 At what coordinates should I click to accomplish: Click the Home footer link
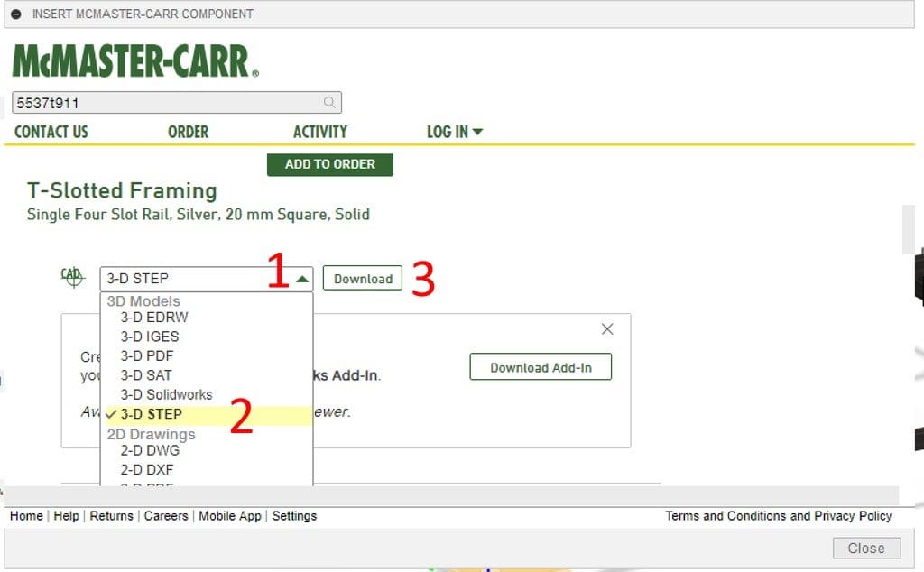coord(26,516)
